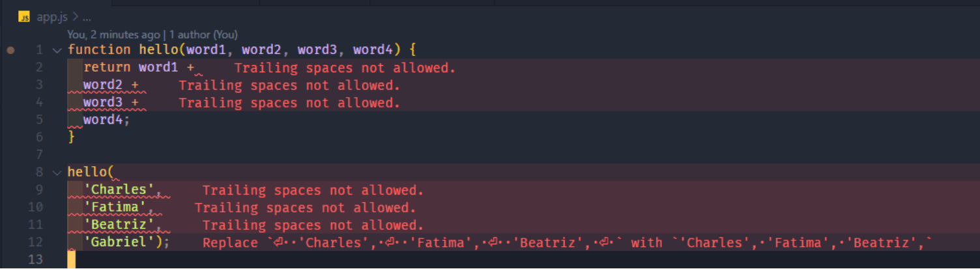Click trailing spaces error on line 2
This screenshot has height=269, width=980.
[345, 68]
